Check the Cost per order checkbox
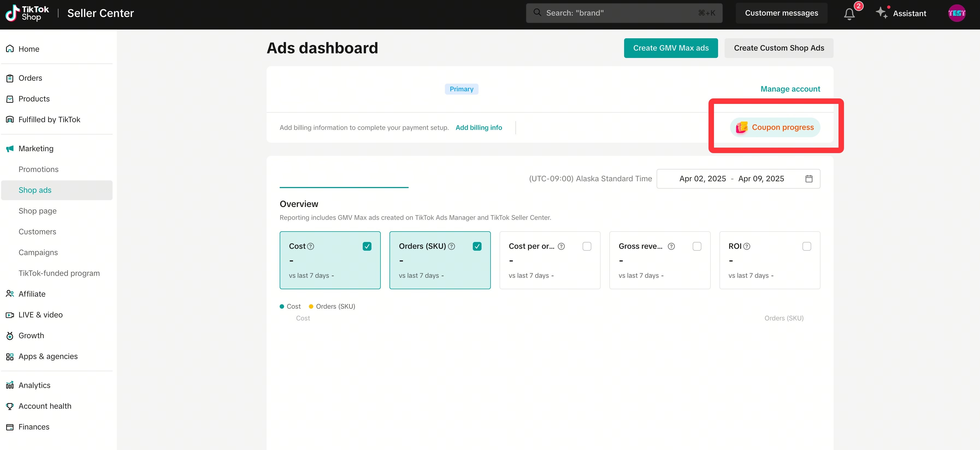 587,246
